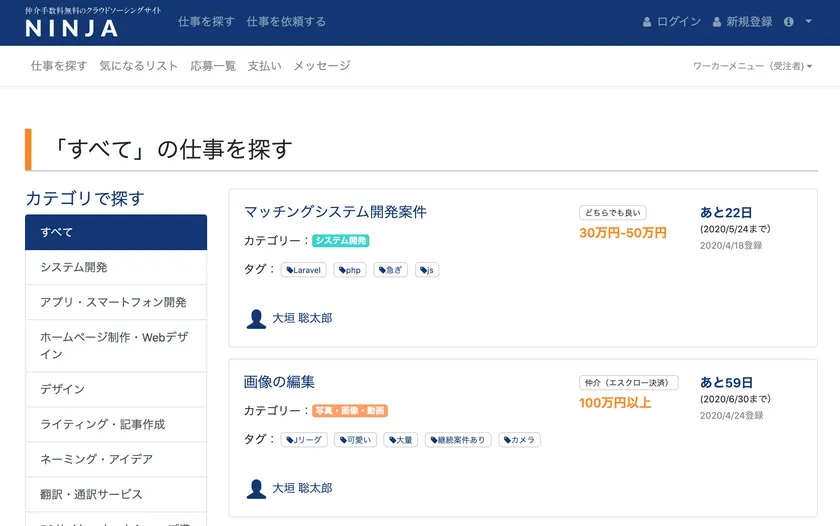Open the ワーカーメニュー（受注者） dropdown
Image resolution: width=840 pixels, height=526 pixels.
(752, 66)
